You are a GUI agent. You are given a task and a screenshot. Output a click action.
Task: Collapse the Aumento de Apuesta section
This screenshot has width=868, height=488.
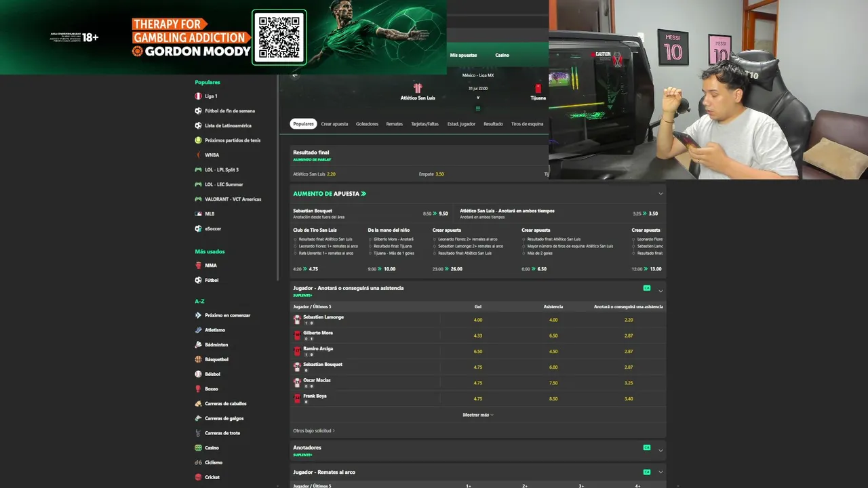pyautogui.click(x=660, y=194)
